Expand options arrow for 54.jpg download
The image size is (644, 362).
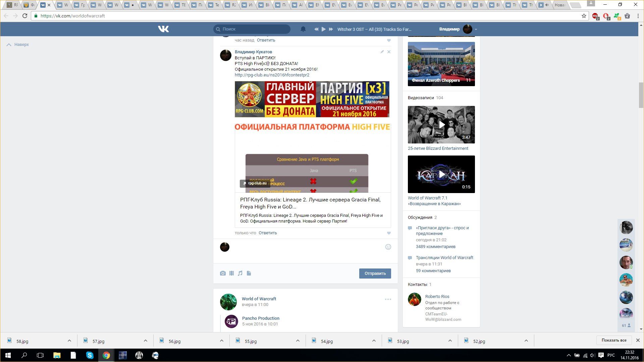[374, 341]
